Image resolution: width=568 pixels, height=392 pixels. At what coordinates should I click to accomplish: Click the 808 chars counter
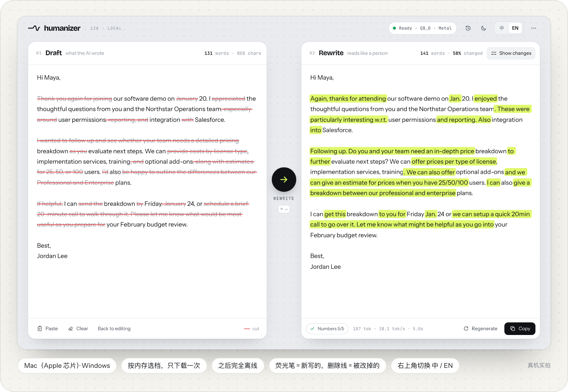click(x=249, y=53)
